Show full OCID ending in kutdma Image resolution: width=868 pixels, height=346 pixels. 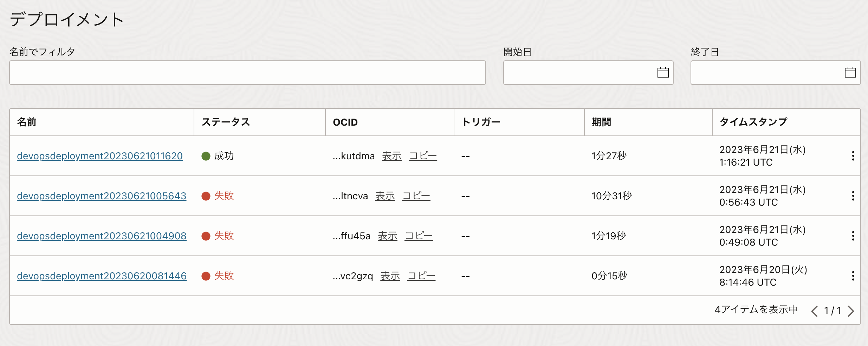point(391,156)
